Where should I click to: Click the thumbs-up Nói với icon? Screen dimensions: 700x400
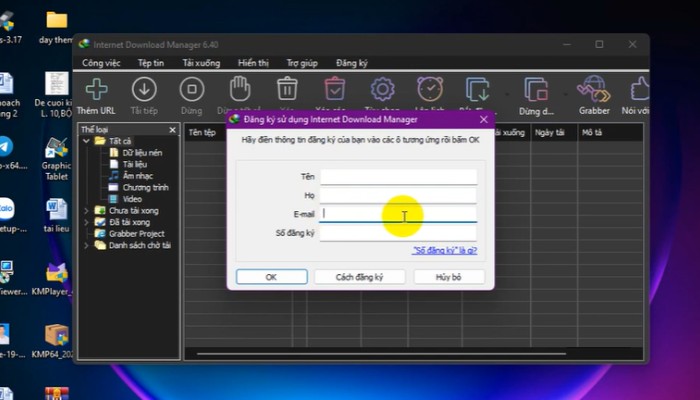(639, 89)
